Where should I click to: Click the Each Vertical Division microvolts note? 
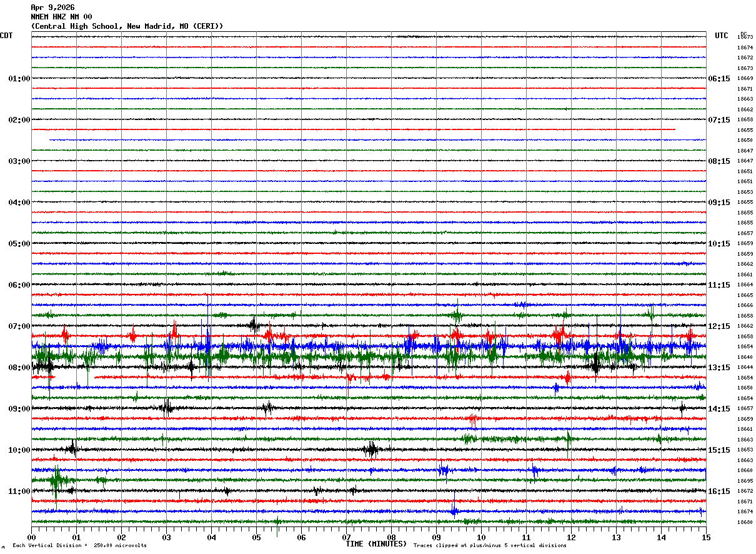tap(79, 545)
